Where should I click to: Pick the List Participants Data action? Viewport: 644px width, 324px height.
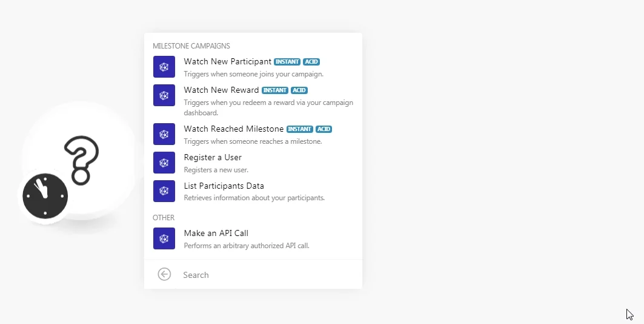tap(253, 191)
